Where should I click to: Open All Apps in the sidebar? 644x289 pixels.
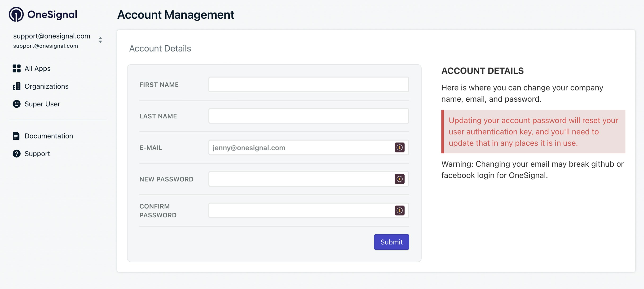pyautogui.click(x=38, y=69)
